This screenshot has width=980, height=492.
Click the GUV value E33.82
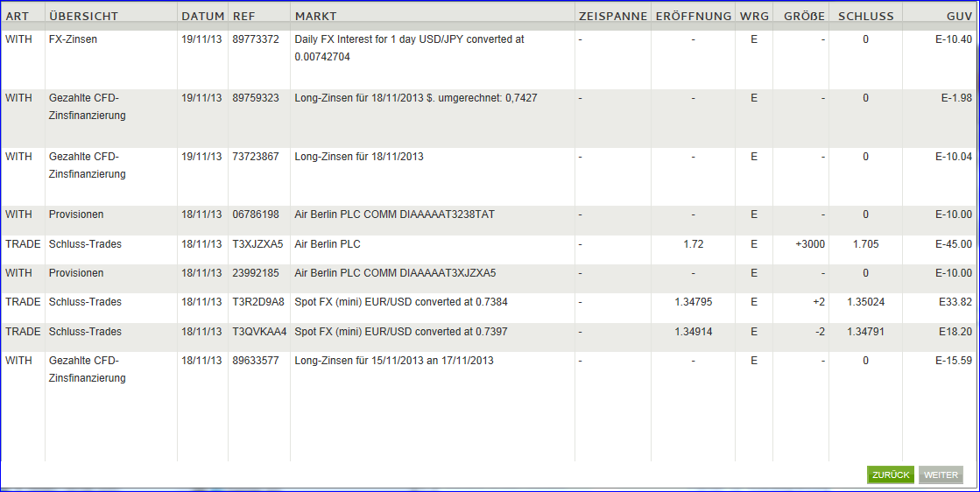pos(955,301)
